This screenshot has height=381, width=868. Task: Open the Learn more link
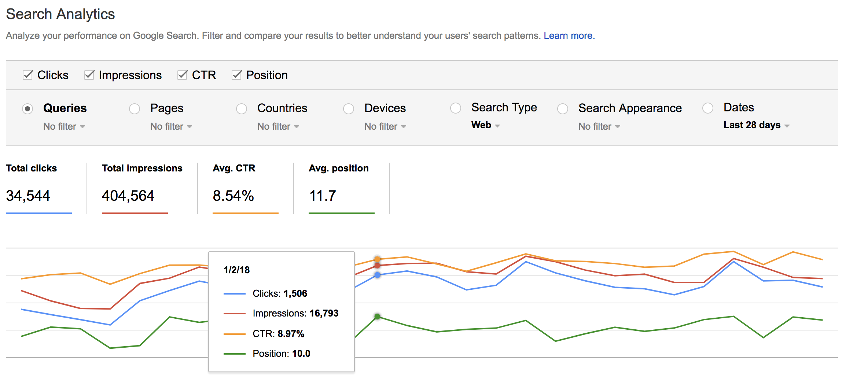pos(568,36)
